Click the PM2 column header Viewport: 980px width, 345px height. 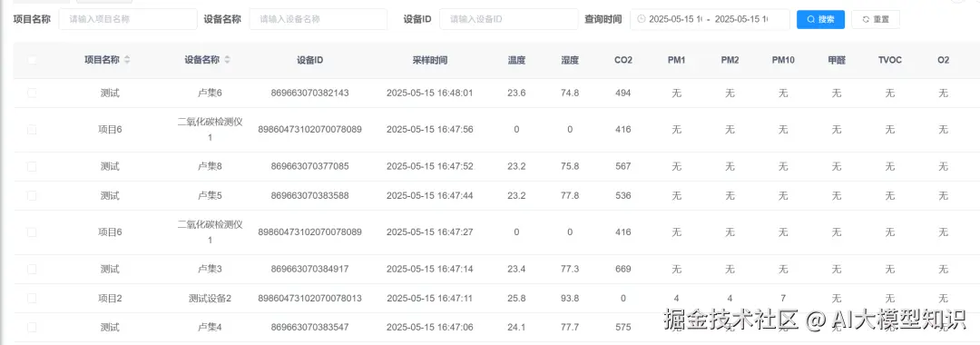coord(730,61)
